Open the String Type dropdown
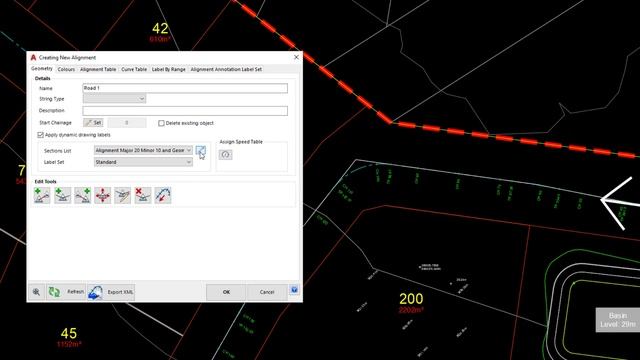The width and height of the screenshot is (640, 360). point(114,99)
